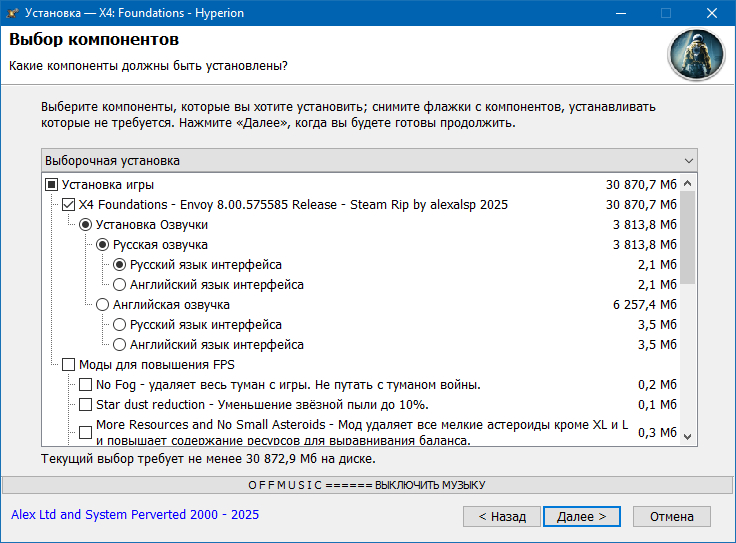Image resolution: width=736 pixels, height=543 pixels.
Task: Toggle the Установка игры checkbox
Action: (x=51, y=184)
